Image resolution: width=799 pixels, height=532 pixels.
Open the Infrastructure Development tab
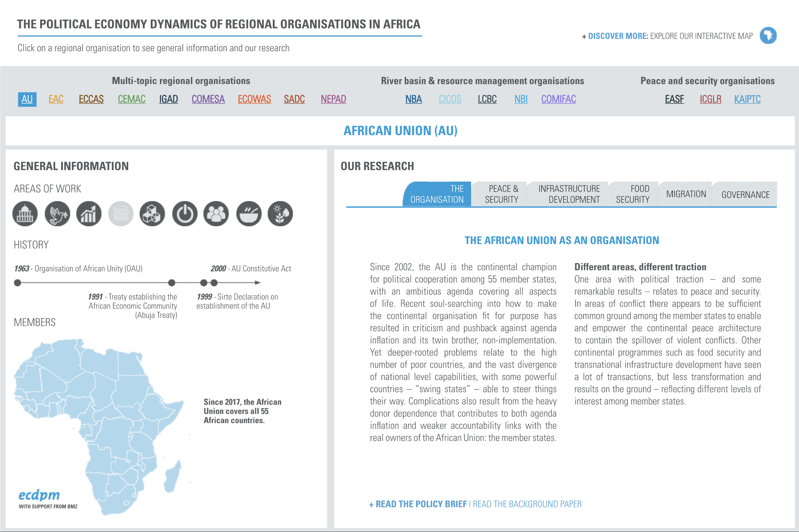tap(568, 194)
